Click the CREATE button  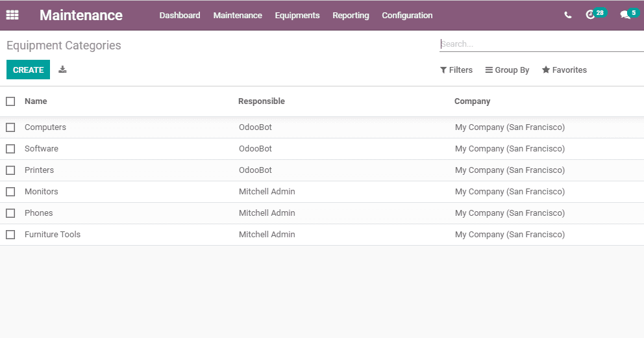coord(29,70)
